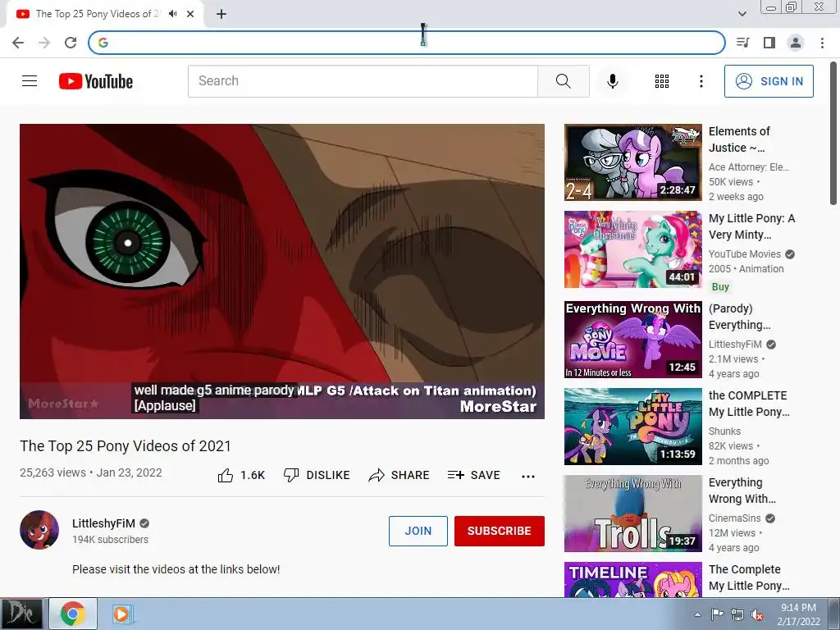Go forward in browser history
The height and width of the screenshot is (630, 840).
click(44, 43)
